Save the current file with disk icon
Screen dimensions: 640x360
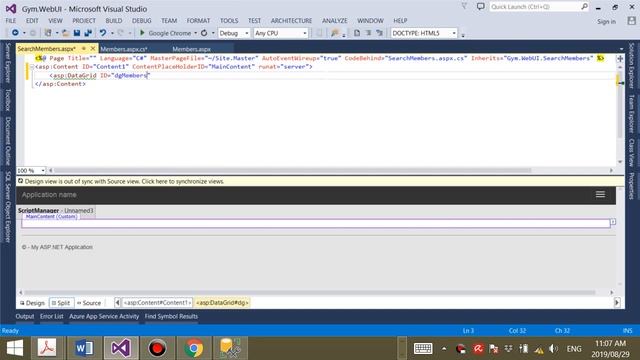77,33
